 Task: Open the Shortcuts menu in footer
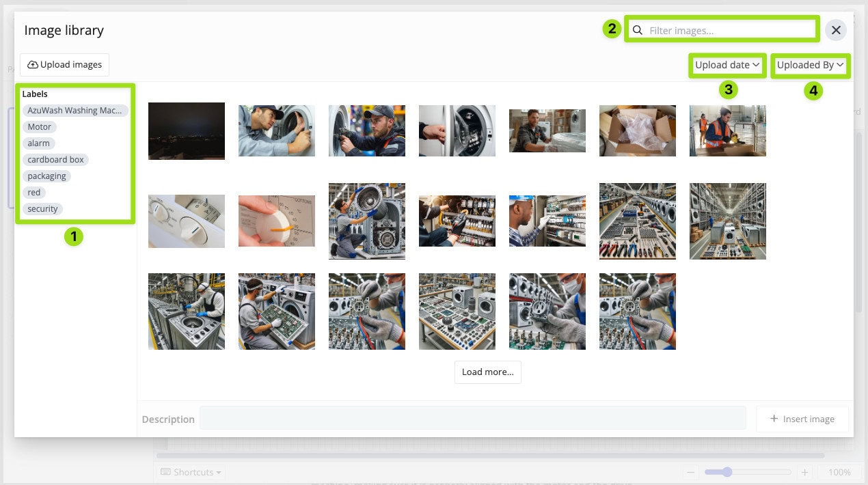(x=191, y=472)
